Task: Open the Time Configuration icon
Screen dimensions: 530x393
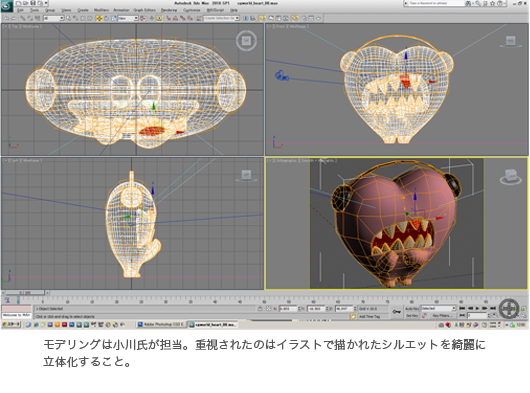Action: 495,316
